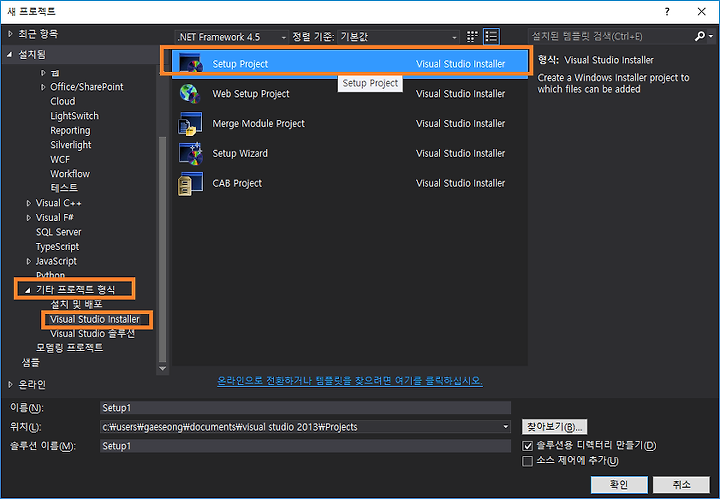Click the category tree scrollbar thumb
Image resolution: width=720 pixels, height=499 pixels.
click(162, 249)
